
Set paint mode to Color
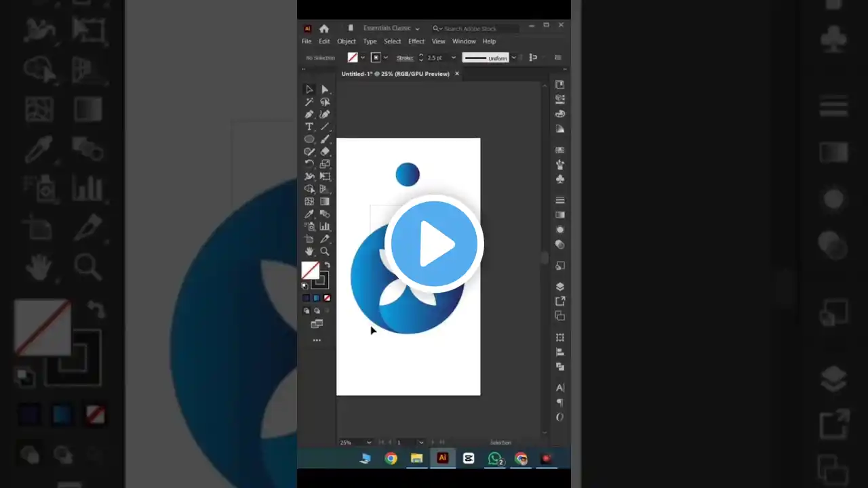(x=306, y=298)
